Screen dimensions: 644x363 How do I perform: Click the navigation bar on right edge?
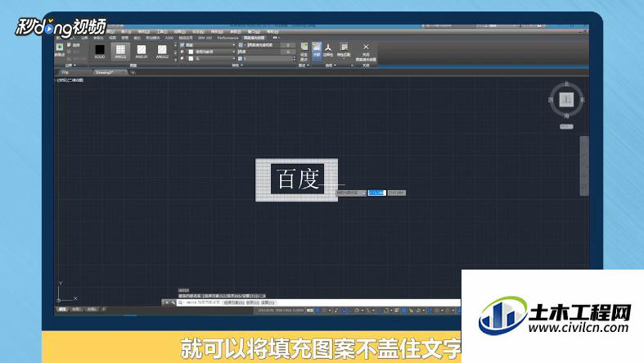click(583, 166)
